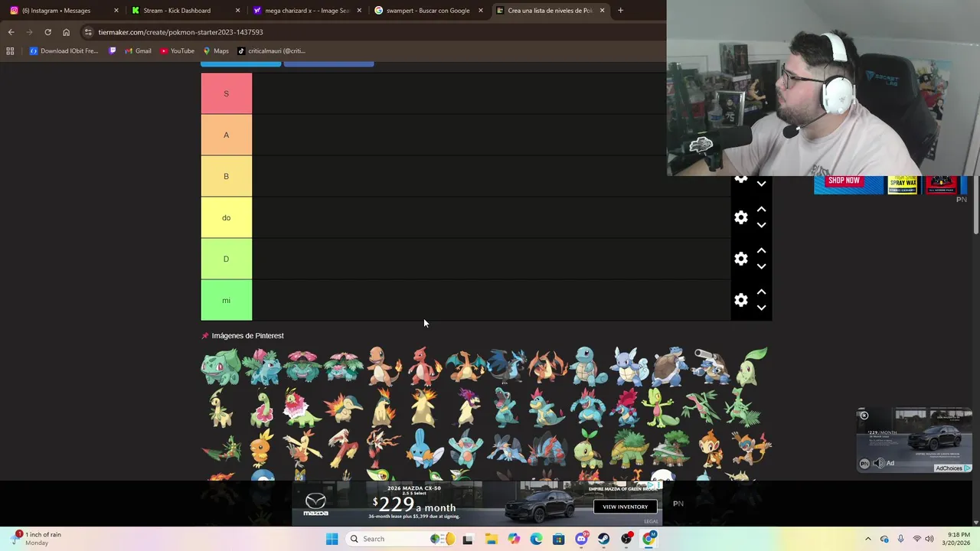Click the orange A tier label
This screenshot has width=980, height=551.
point(226,135)
